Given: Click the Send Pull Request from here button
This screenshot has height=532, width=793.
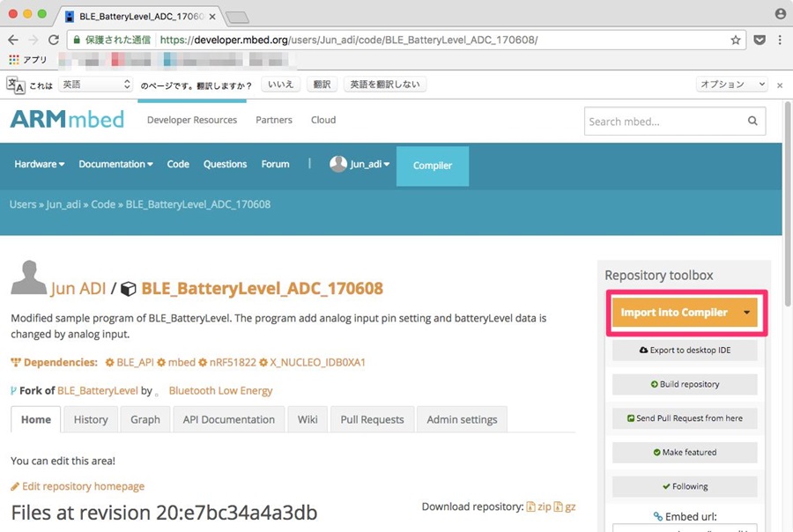Looking at the screenshot, I should 686,418.
